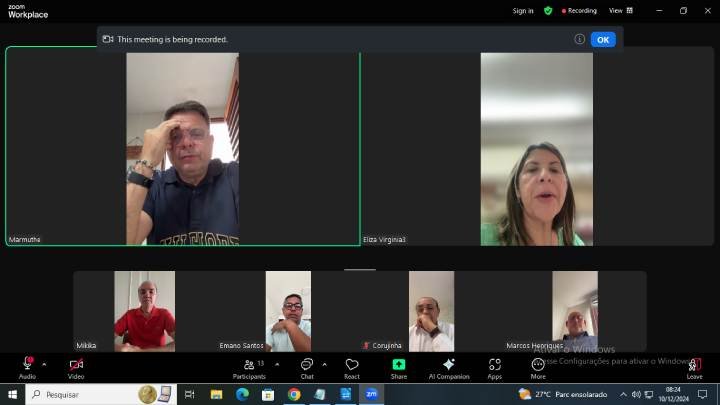Click the gallery divider handle above thumbnails
The image size is (720, 405).
click(360, 270)
